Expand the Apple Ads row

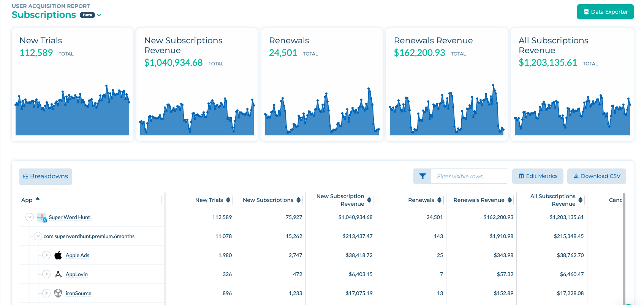[x=46, y=255]
